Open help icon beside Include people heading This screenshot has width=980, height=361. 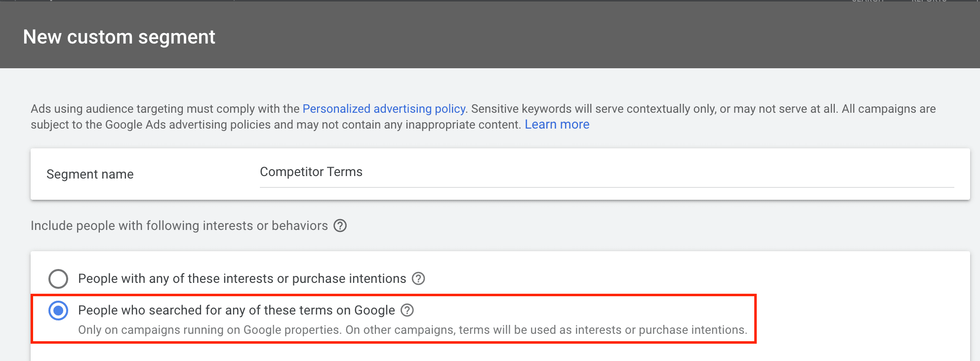(x=340, y=226)
